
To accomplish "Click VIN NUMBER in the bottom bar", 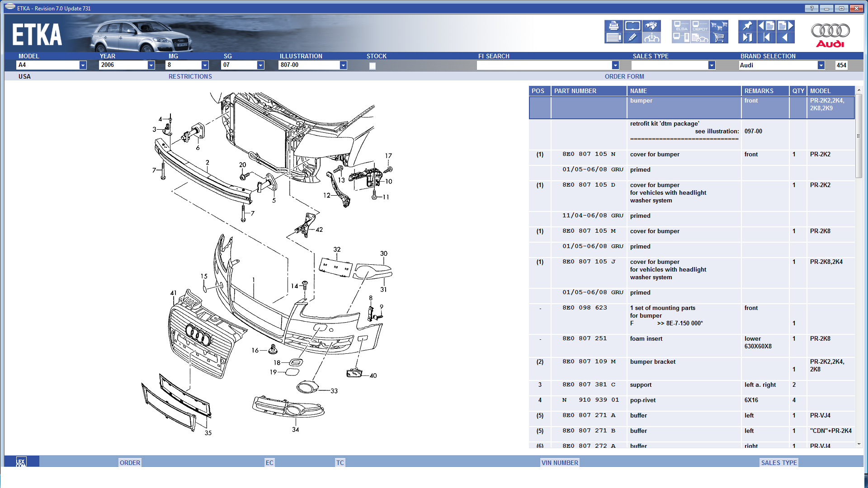I will pos(560,463).
